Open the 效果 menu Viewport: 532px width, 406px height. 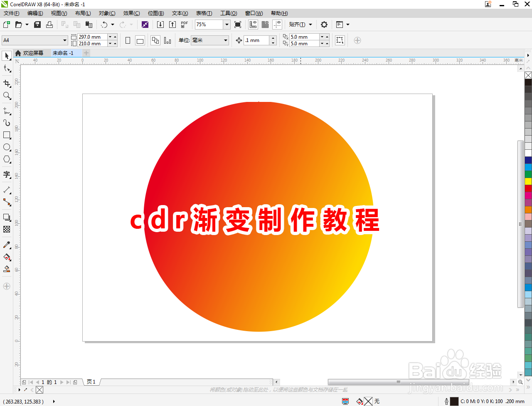coord(131,13)
